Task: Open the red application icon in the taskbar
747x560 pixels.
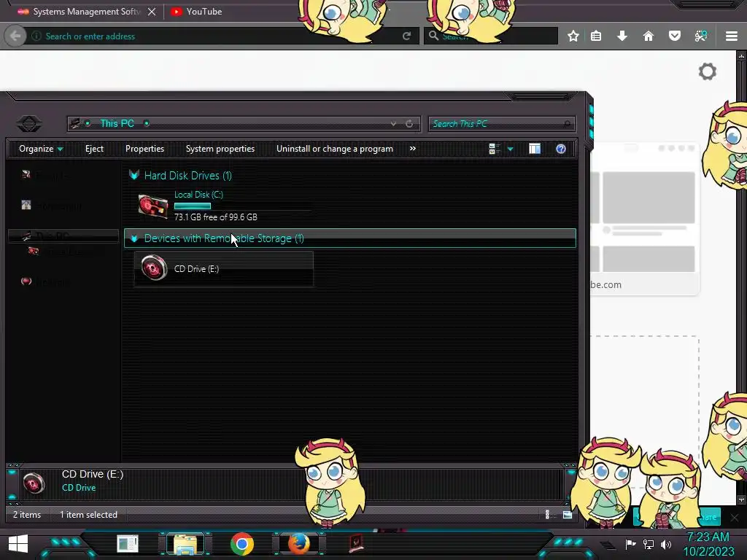Action: (x=356, y=544)
